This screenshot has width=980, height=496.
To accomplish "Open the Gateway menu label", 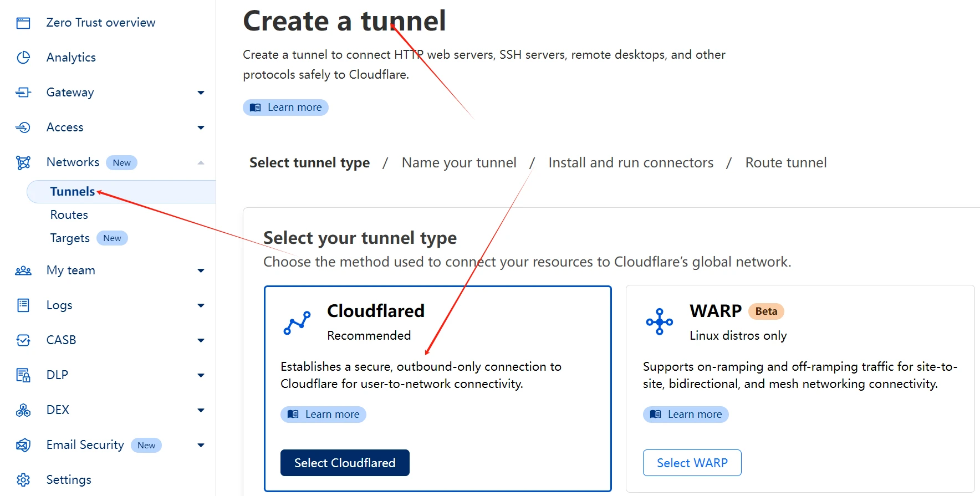I will (70, 93).
